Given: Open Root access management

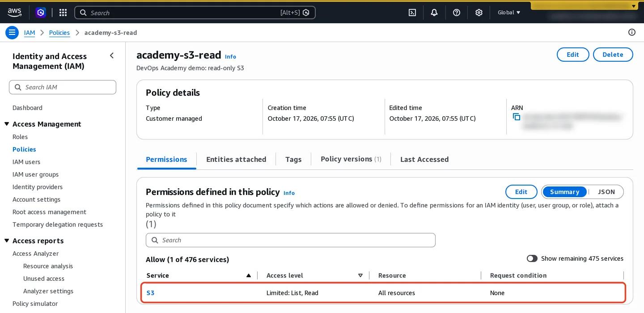Looking at the screenshot, I should (x=49, y=212).
